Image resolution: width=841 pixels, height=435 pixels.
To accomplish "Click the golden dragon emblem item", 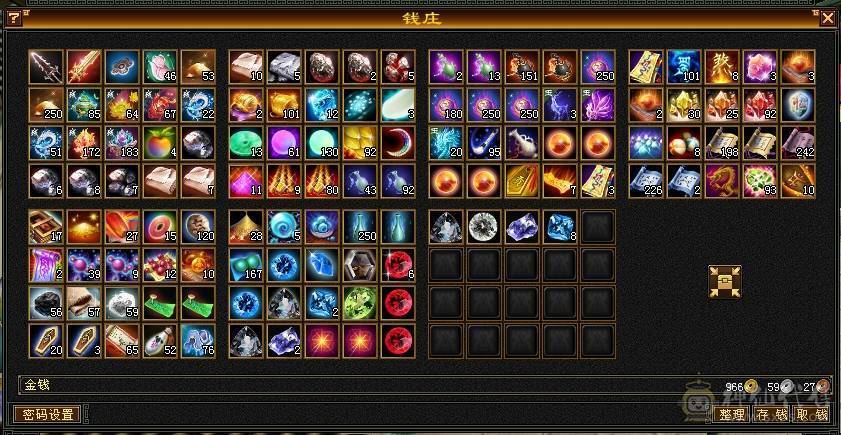I will pos(722,181).
